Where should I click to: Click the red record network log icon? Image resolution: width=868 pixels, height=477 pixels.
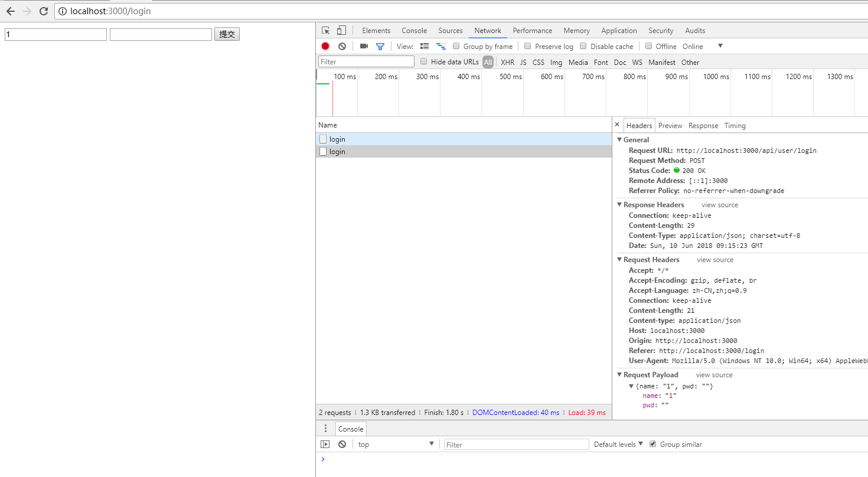point(325,46)
